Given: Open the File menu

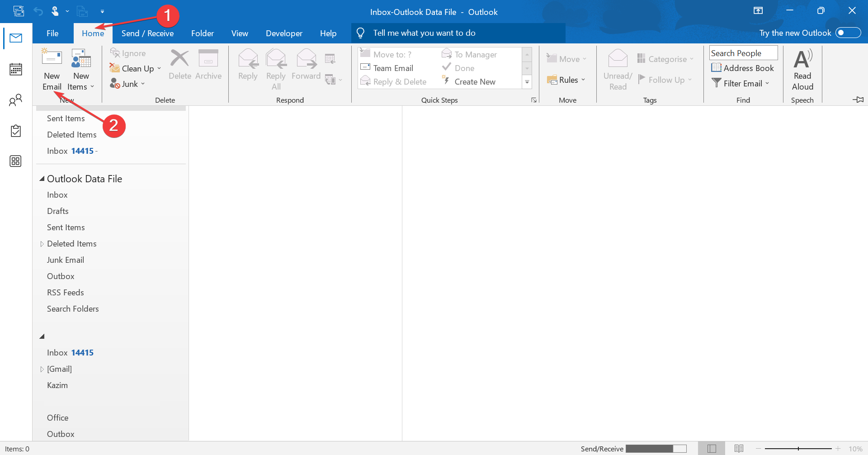Looking at the screenshot, I should (52, 33).
